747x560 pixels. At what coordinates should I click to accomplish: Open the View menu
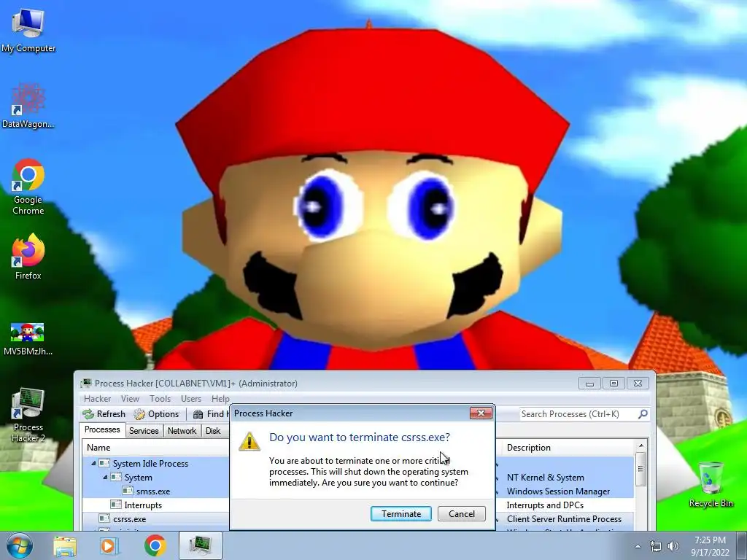click(x=130, y=399)
